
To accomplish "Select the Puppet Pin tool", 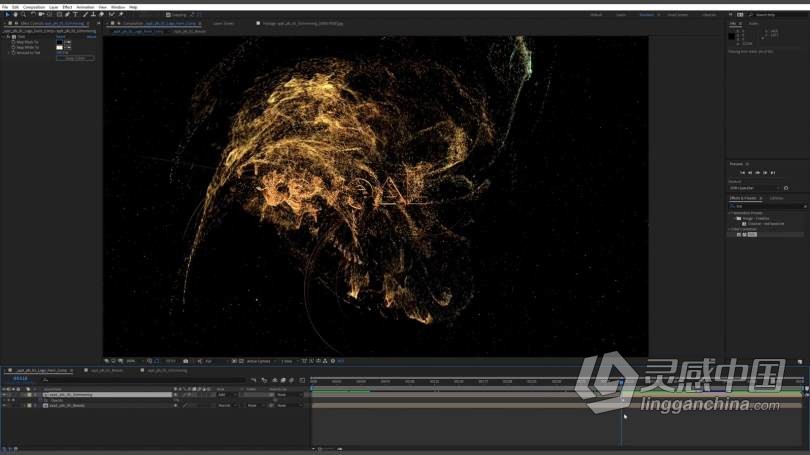I will 120,15.
